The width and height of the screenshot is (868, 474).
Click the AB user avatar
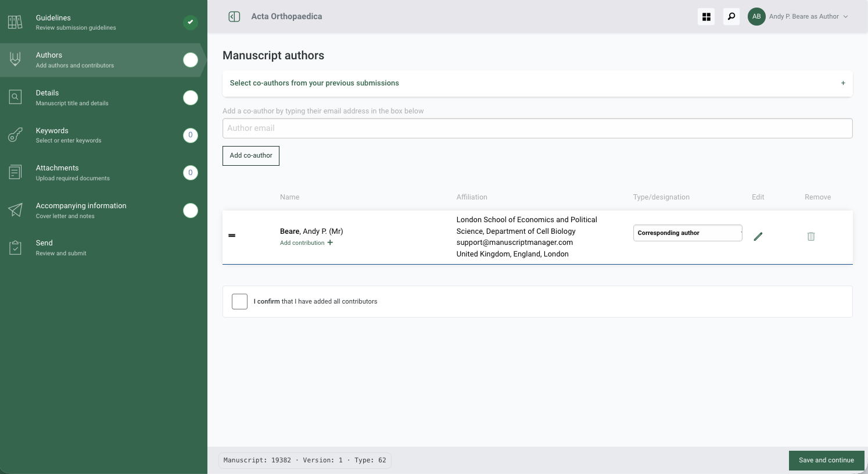pyautogui.click(x=756, y=17)
